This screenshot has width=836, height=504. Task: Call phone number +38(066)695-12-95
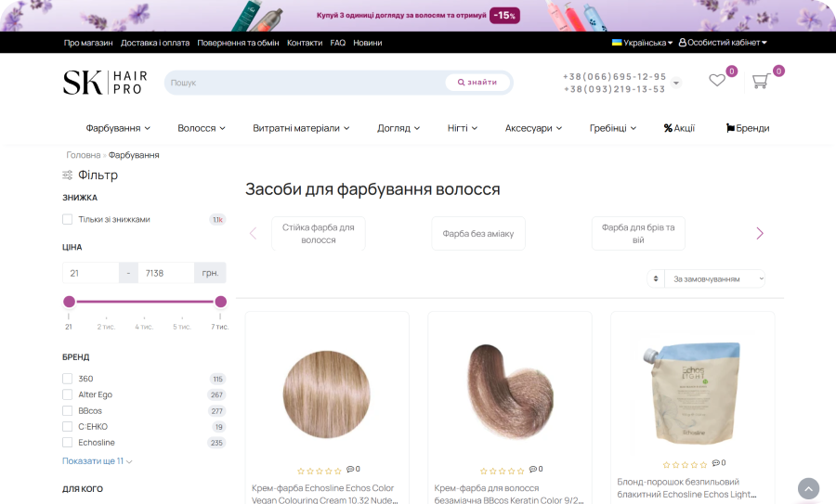click(x=614, y=77)
